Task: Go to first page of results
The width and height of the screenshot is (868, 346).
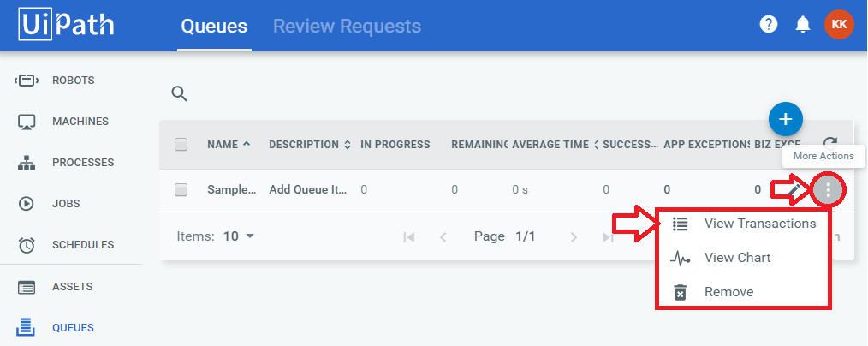Action: [409, 237]
